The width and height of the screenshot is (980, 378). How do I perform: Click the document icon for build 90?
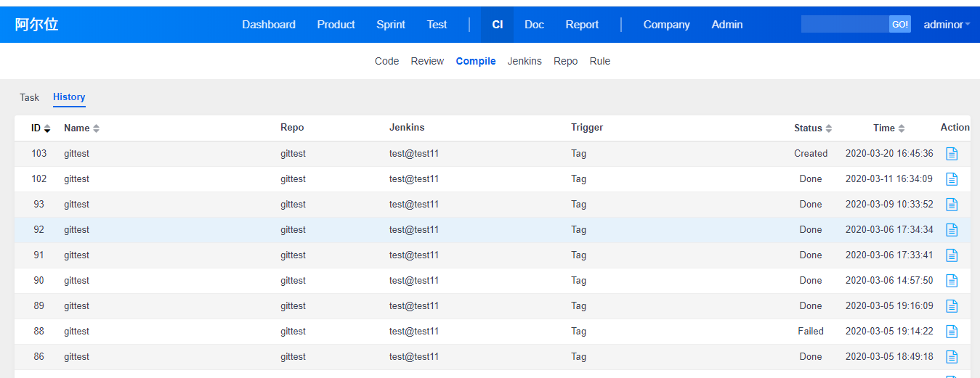(x=951, y=281)
